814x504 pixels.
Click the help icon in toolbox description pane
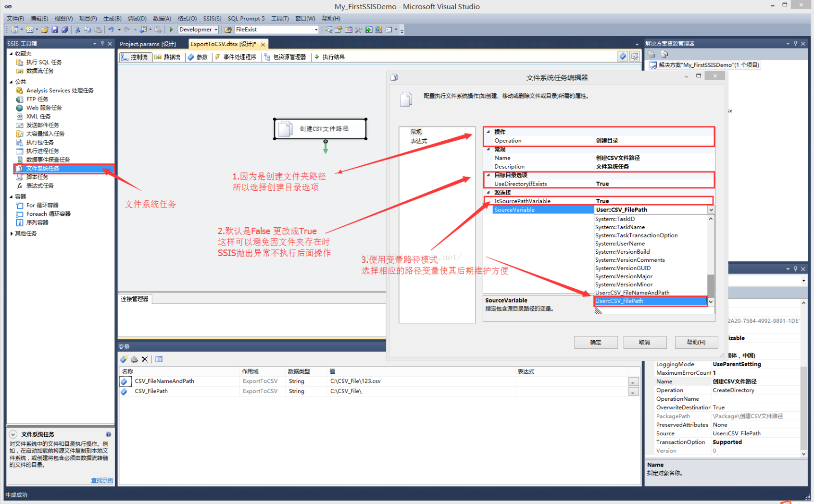[x=108, y=434]
